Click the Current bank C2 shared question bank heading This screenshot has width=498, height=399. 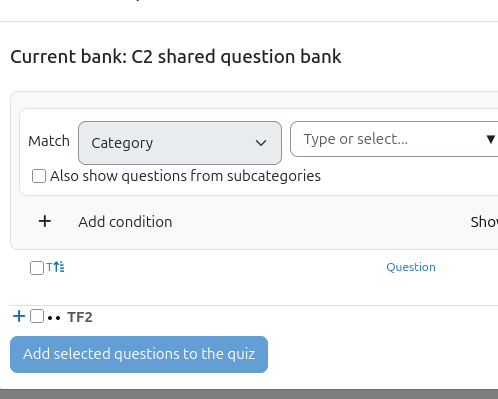click(176, 57)
